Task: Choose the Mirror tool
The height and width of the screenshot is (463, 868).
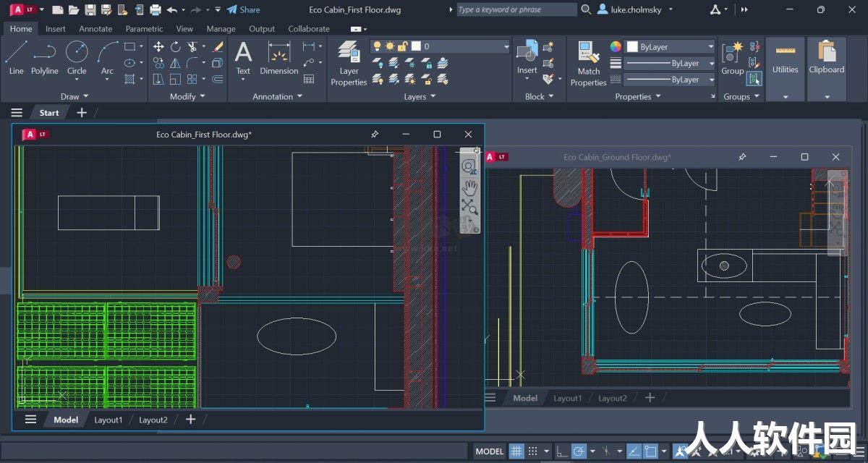Action: (x=176, y=63)
